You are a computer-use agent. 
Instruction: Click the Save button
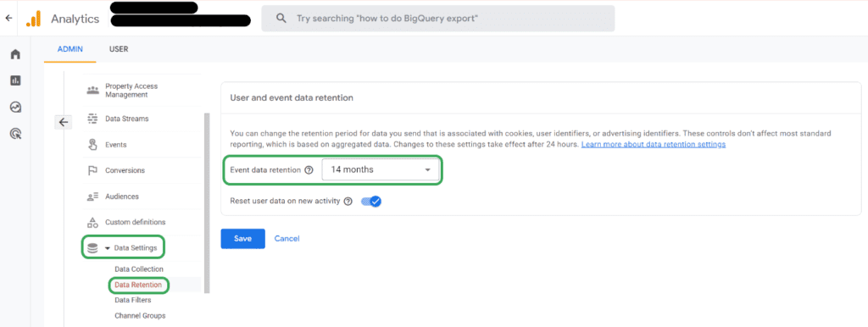(x=242, y=238)
